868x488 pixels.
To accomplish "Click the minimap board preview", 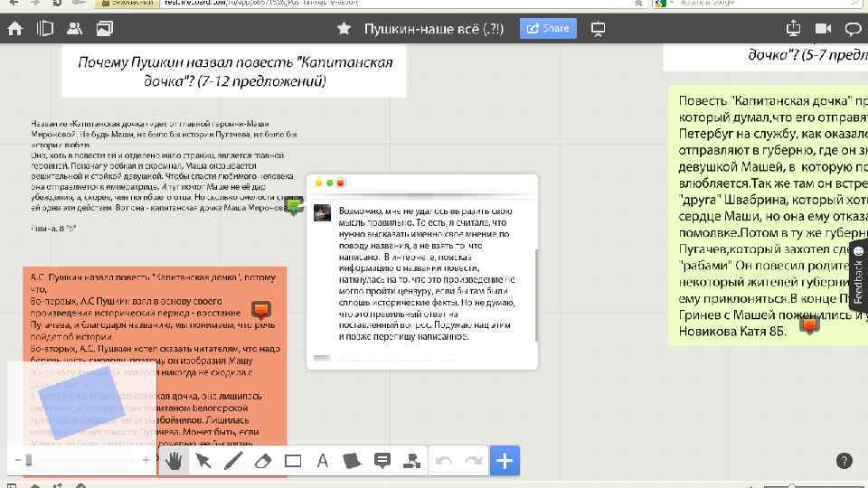I will tap(82, 404).
